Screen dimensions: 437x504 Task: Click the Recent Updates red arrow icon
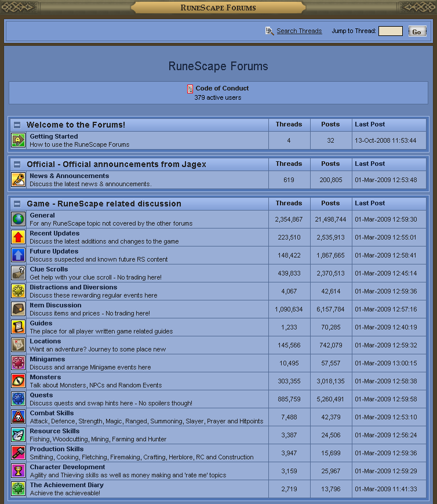(19, 237)
